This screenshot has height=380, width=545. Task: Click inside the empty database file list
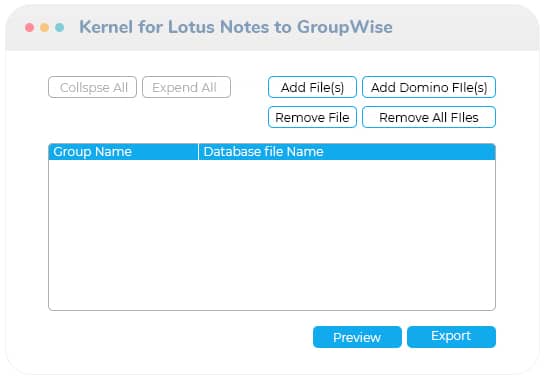tap(272, 235)
